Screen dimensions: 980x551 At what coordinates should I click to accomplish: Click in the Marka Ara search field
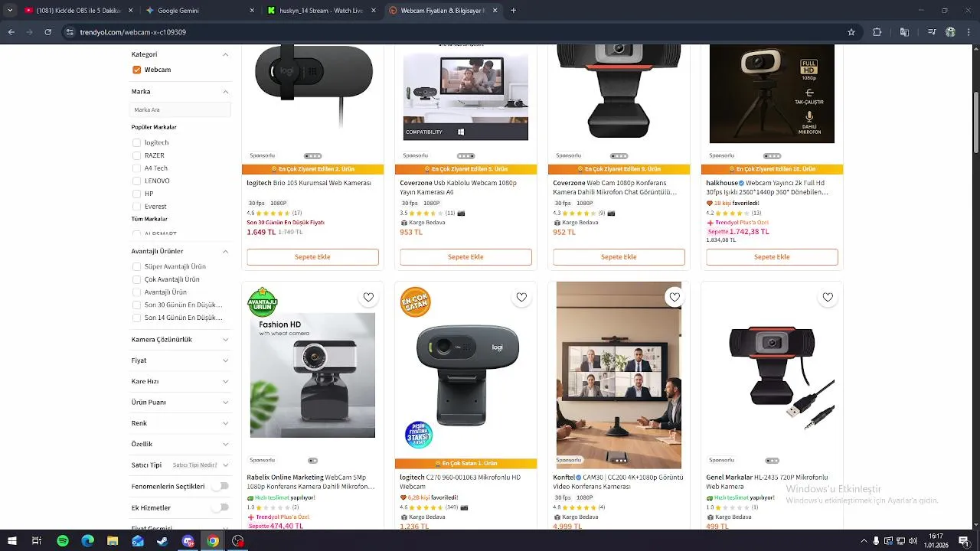(181, 109)
